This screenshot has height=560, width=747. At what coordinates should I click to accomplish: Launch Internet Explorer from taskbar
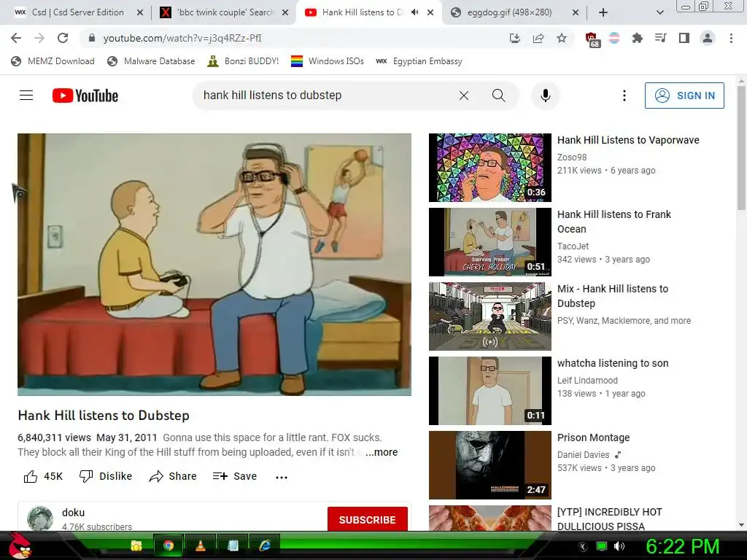click(264, 545)
